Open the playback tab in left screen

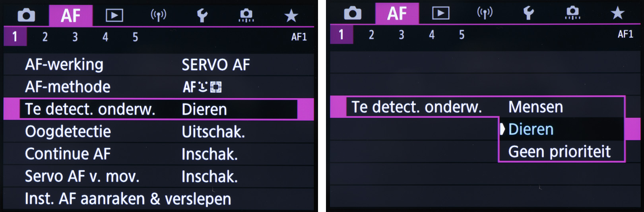[x=114, y=16]
